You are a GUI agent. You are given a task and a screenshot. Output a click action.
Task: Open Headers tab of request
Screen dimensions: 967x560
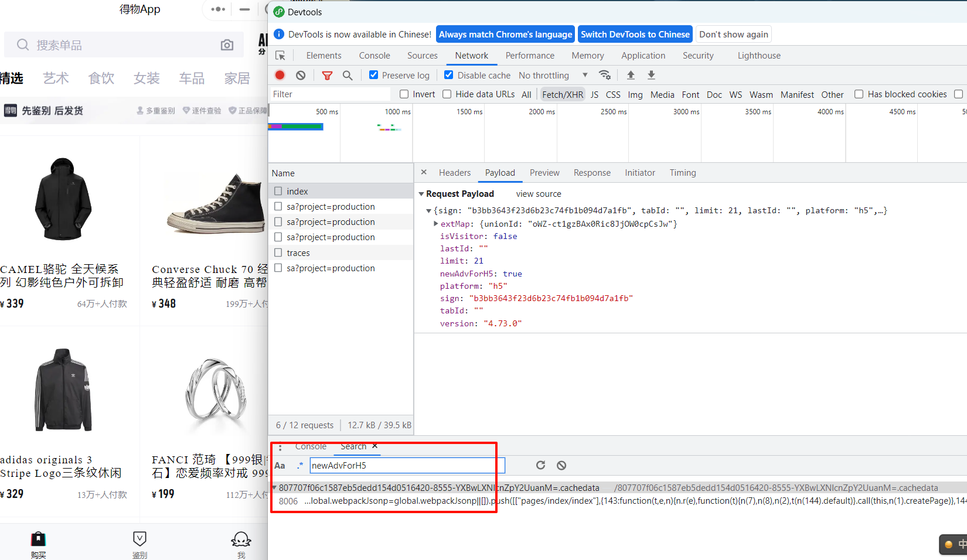[x=455, y=173]
